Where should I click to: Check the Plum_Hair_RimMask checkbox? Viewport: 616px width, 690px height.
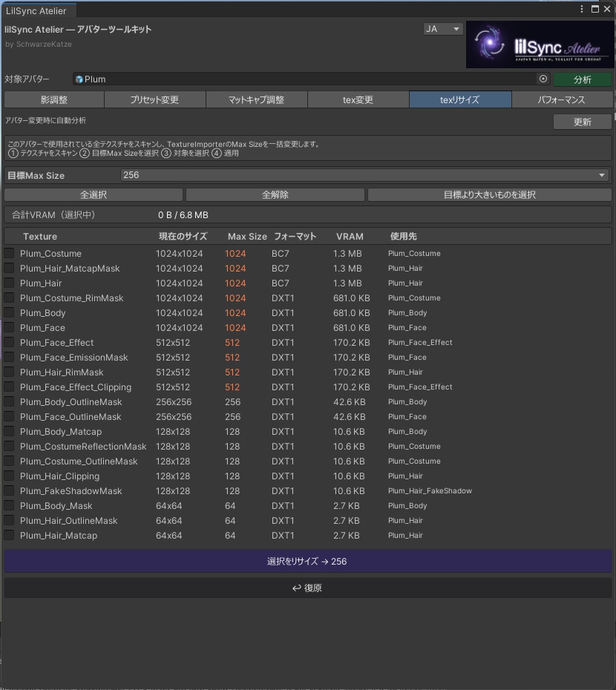pos(9,372)
